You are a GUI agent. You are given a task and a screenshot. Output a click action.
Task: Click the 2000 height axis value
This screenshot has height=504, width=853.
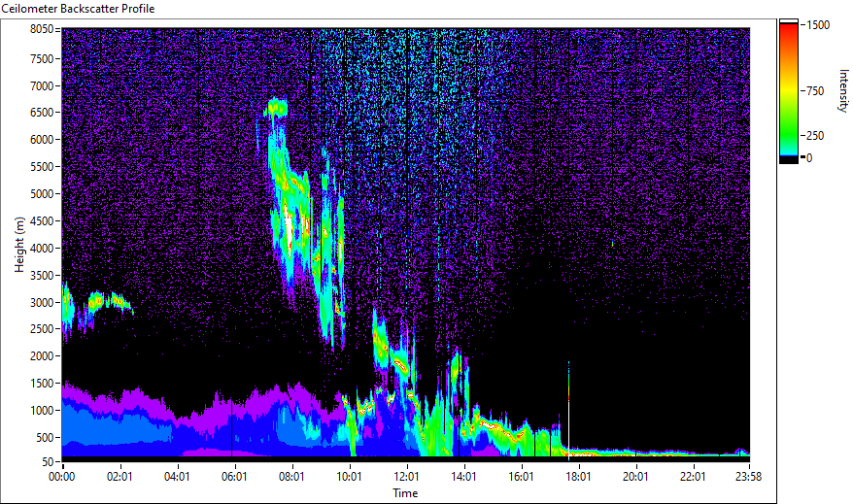[x=42, y=356]
